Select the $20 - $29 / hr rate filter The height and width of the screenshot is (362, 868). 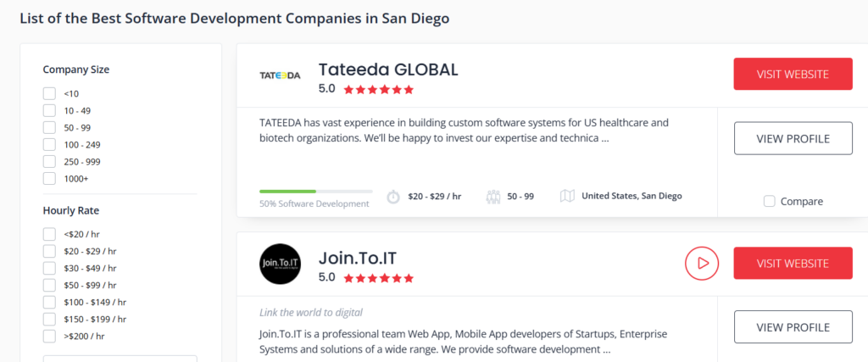(50, 251)
